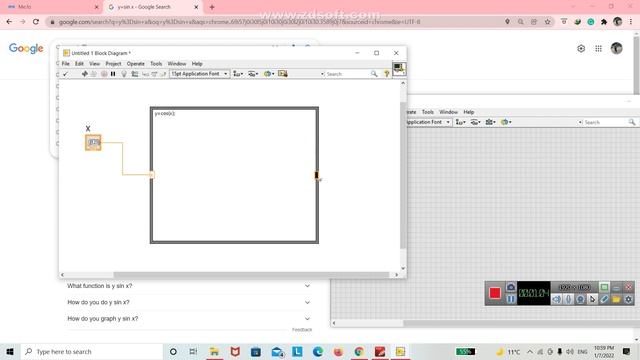This screenshot has width=640, height=360.
Task: Click the Step Out toolbar icon
Action: (164, 74)
